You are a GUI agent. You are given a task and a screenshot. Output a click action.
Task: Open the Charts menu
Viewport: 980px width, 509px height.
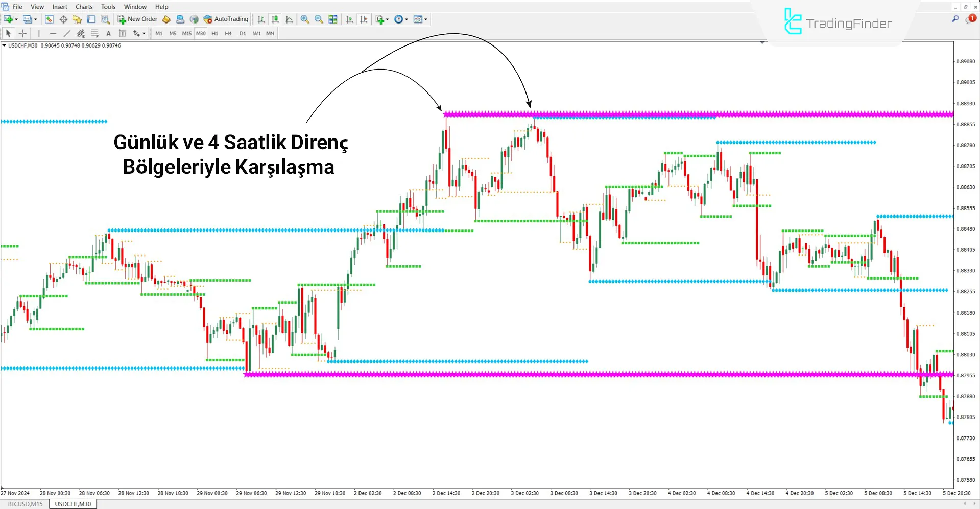(83, 7)
